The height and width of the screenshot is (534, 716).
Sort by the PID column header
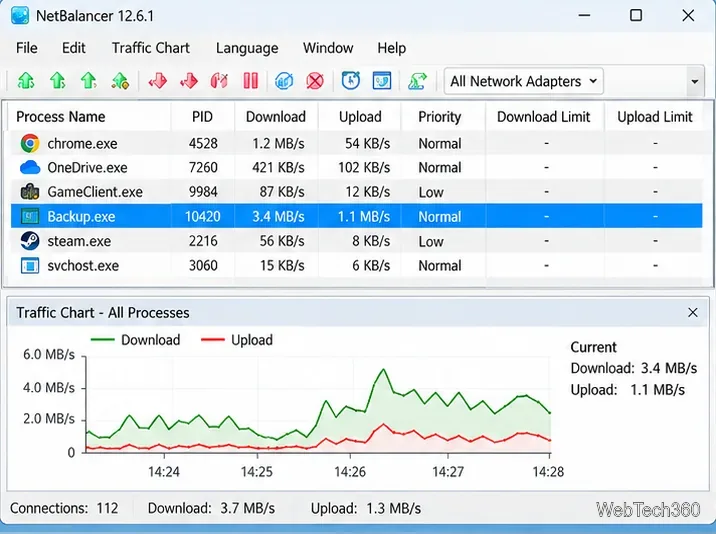coord(202,117)
